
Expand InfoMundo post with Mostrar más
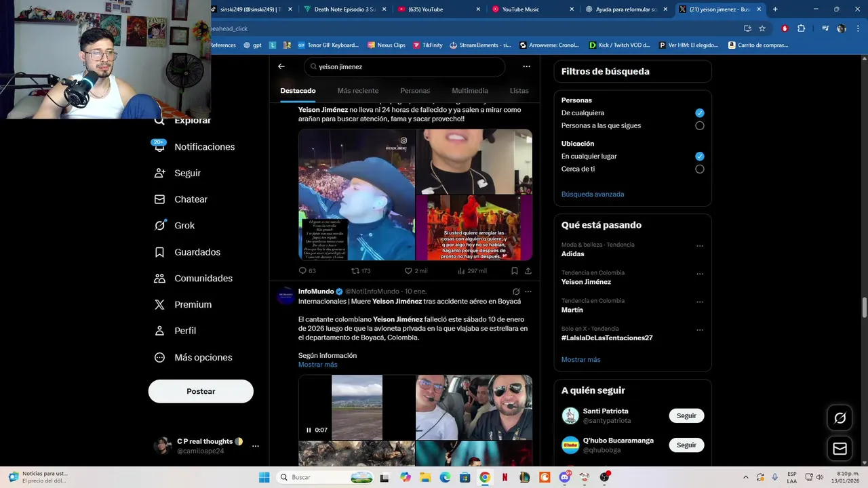pyautogui.click(x=317, y=365)
